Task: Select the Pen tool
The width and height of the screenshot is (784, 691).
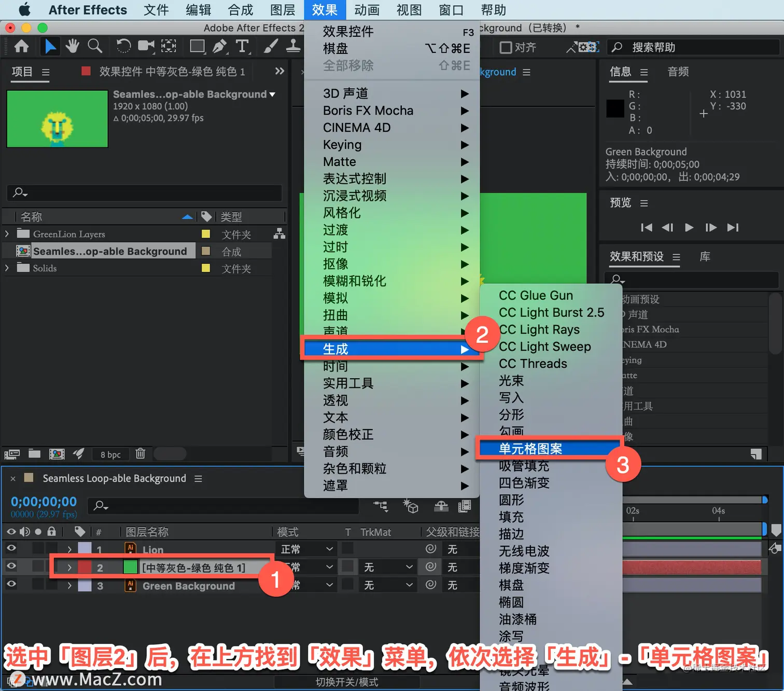Action: tap(220, 47)
